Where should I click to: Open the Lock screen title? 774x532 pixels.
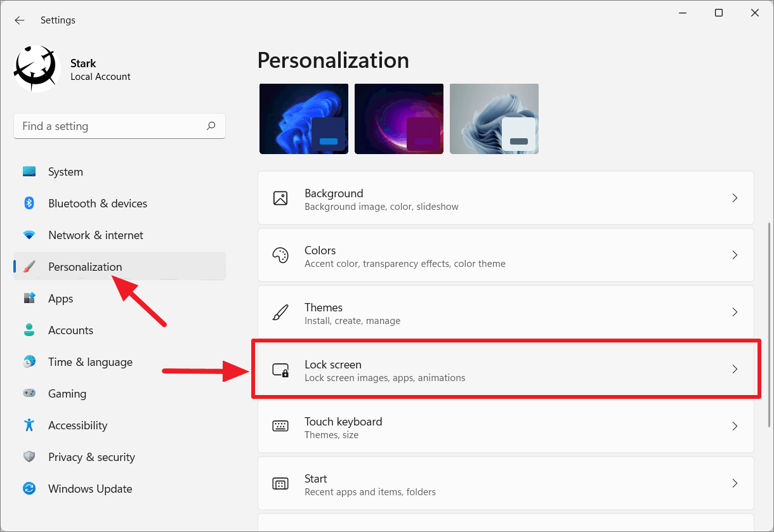coord(333,365)
